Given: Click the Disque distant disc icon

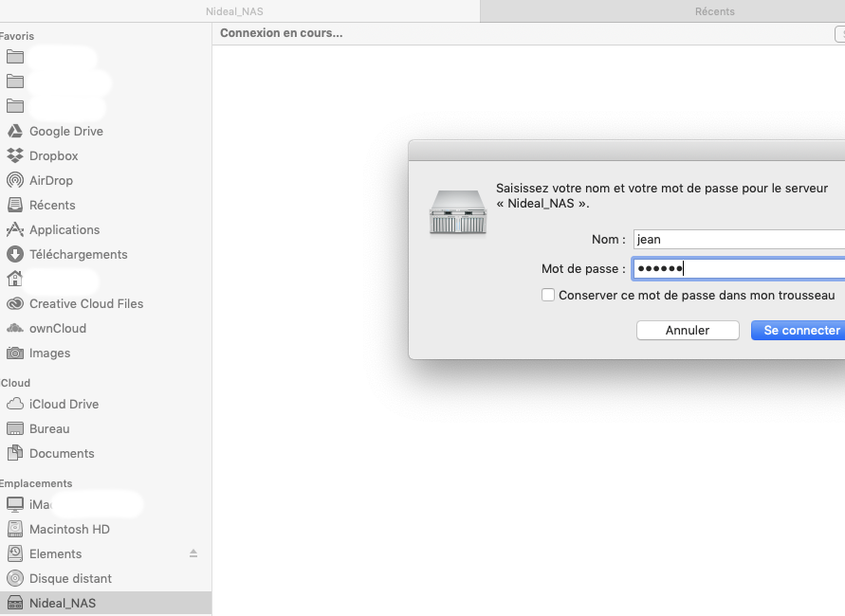Looking at the screenshot, I should pyautogui.click(x=14, y=578).
